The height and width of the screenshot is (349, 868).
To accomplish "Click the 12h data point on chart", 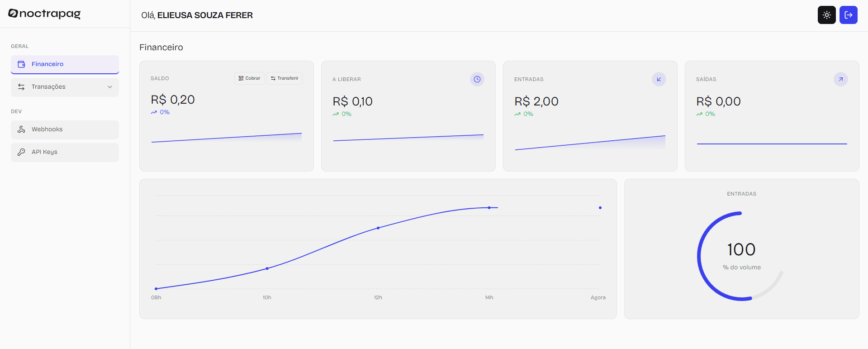I will (378, 228).
